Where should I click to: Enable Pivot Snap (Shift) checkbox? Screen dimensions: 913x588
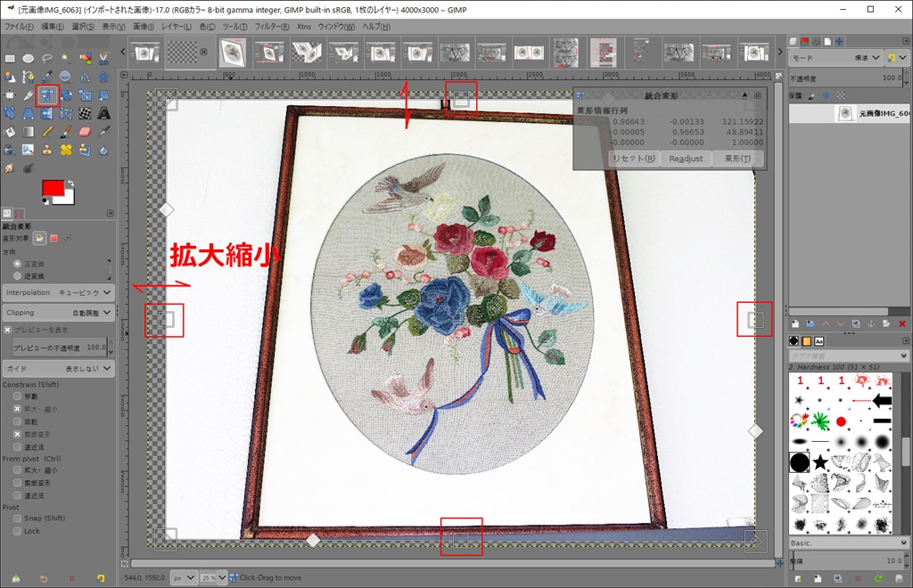coord(18,519)
